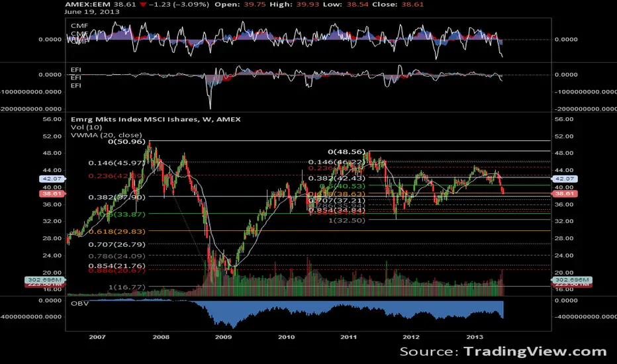The image size is (617, 364).
Task: Click the right-axis 42.07 VWMA price tag
Action: [565, 179]
